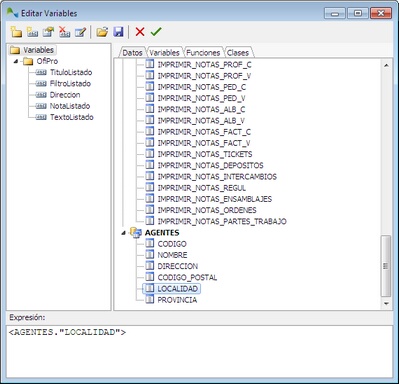Select the IMPRIMIR_NOTAS_PED_C field
Viewport: 399px width, 384px height.
[202, 87]
